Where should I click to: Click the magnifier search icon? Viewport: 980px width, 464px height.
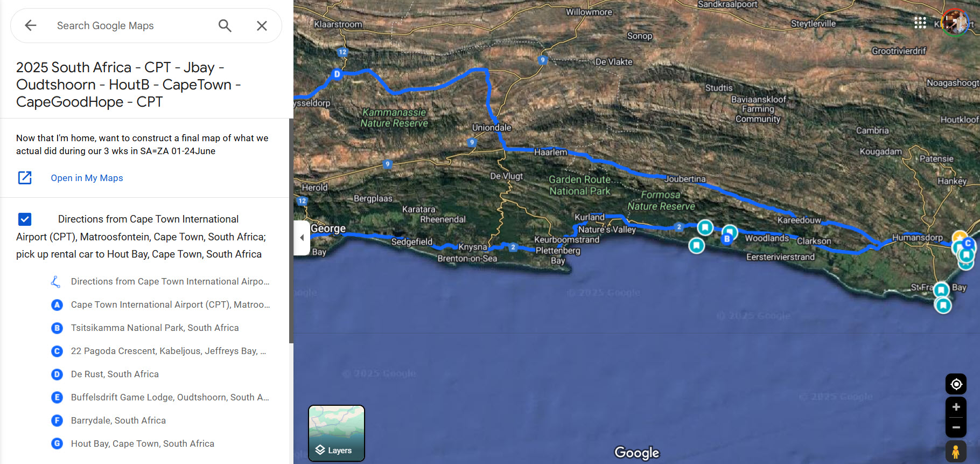(x=225, y=25)
